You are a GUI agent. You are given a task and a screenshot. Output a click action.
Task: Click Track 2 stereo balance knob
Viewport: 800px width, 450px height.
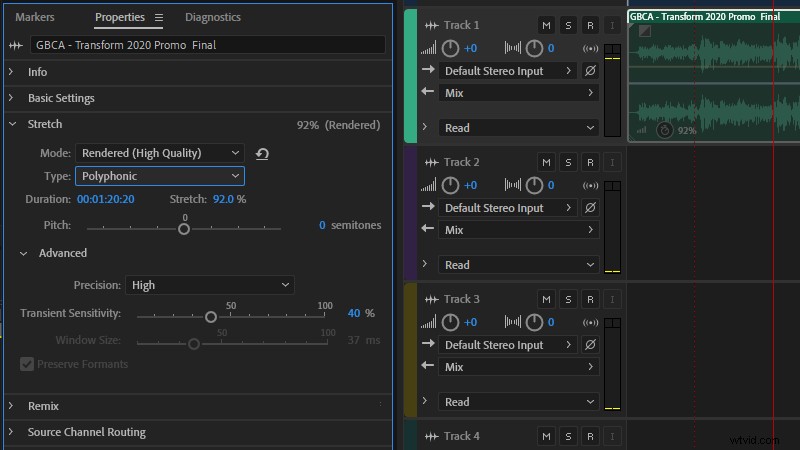click(x=534, y=185)
